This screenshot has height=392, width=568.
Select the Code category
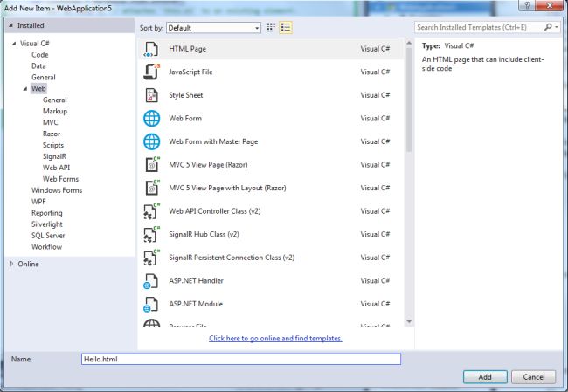40,55
